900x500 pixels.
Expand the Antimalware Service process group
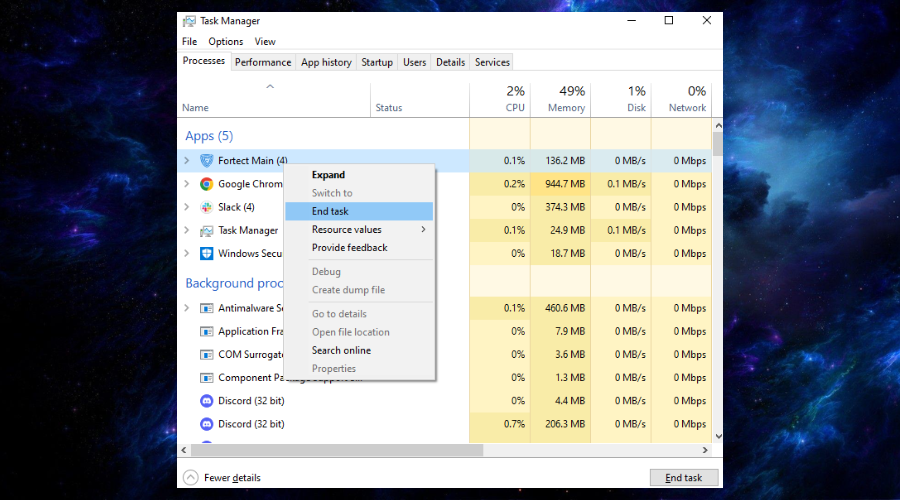click(187, 308)
